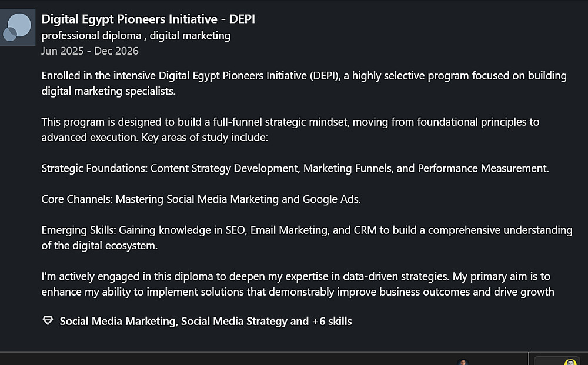The height and width of the screenshot is (365, 588).
Task: Click the 'Core Channels' line
Action: pyautogui.click(x=201, y=199)
